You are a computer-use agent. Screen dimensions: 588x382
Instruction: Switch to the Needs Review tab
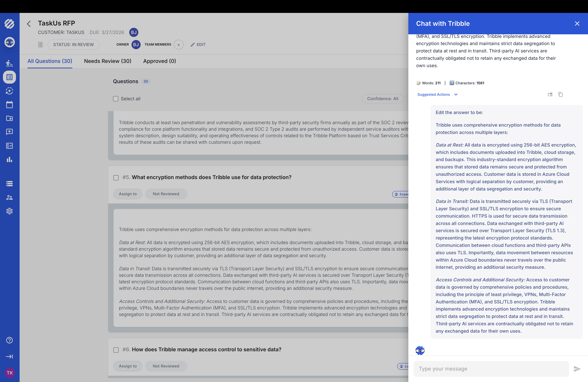tap(107, 61)
